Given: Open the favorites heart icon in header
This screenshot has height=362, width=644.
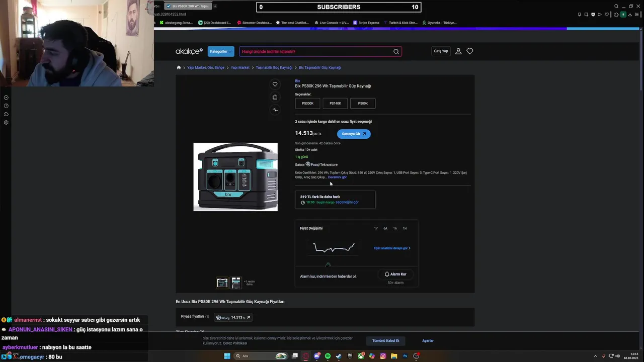Looking at the screenshot, I should [x=470, y=51].
